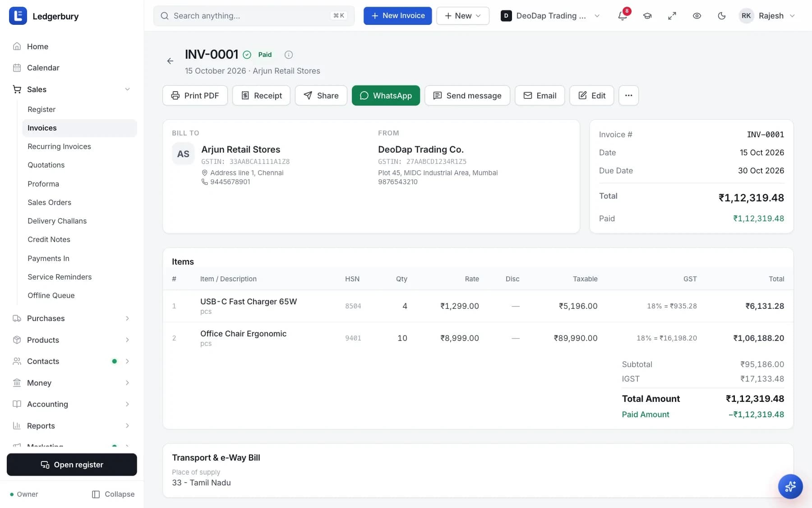Open Rajesh user menu

point(767,16)
